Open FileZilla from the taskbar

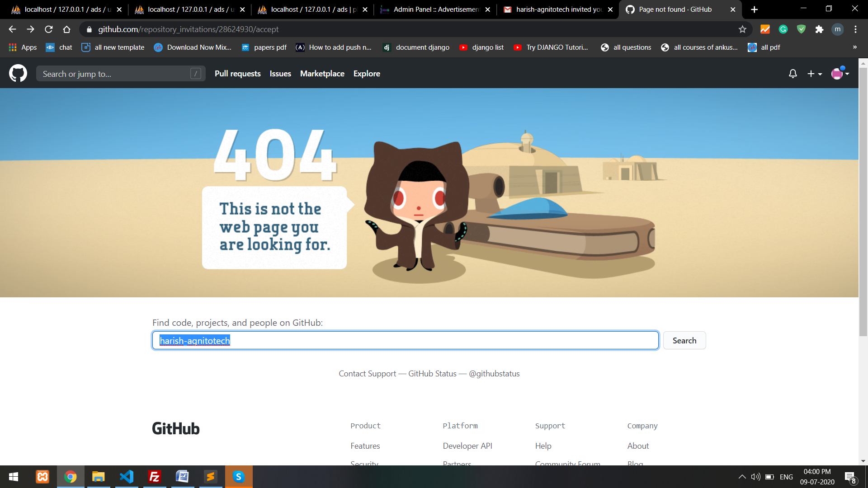[x=155, y=477]
